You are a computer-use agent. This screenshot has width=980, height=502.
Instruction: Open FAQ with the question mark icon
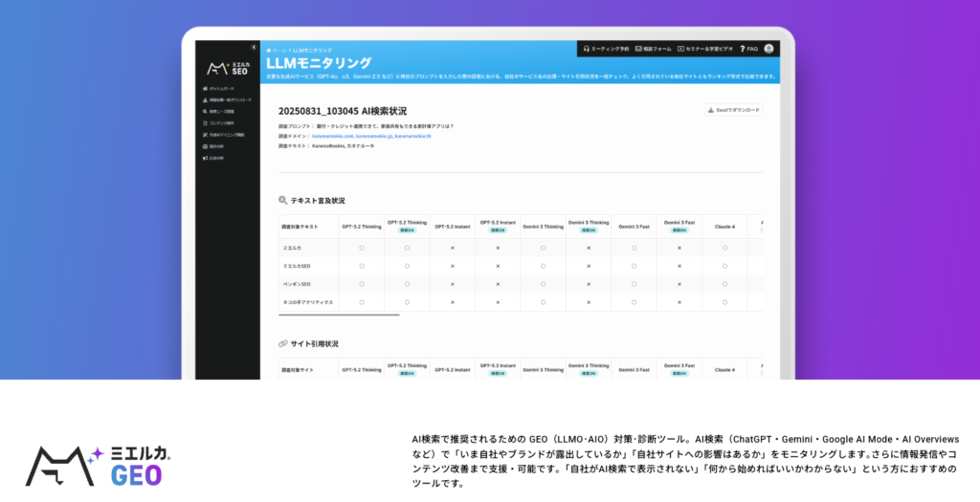pyautogui.click(x=748, y=49)
